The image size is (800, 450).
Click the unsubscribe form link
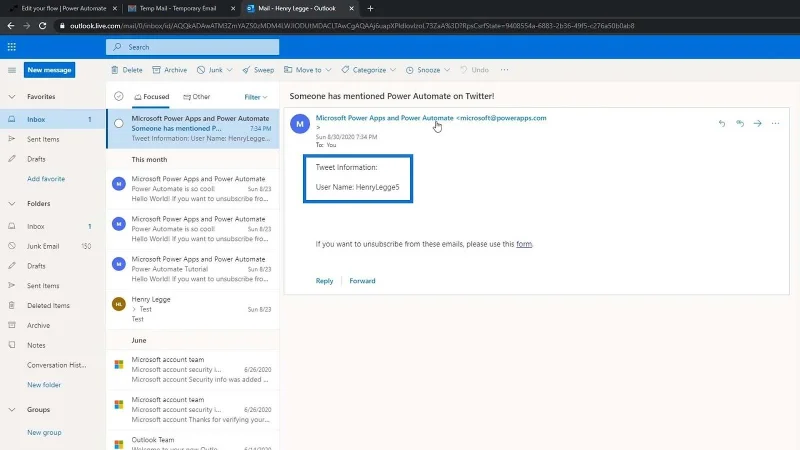[x=524, y=244]
